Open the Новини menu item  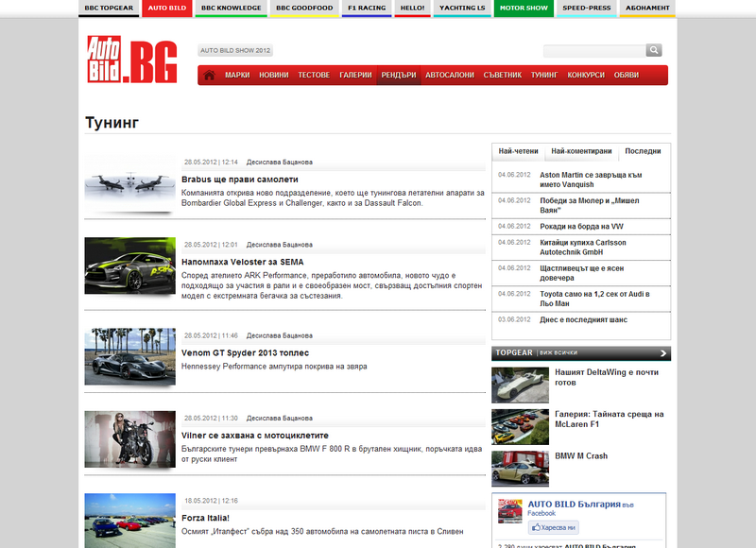coord(274,76)
